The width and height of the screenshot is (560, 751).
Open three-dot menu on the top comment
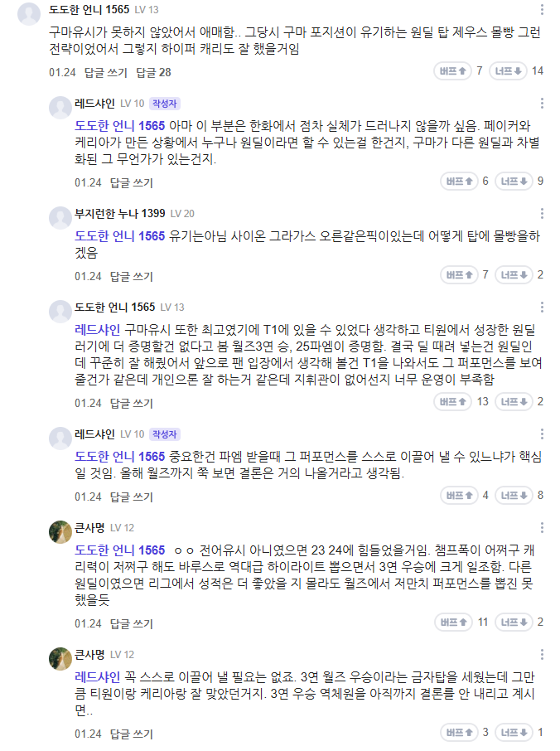click(542, 10)
